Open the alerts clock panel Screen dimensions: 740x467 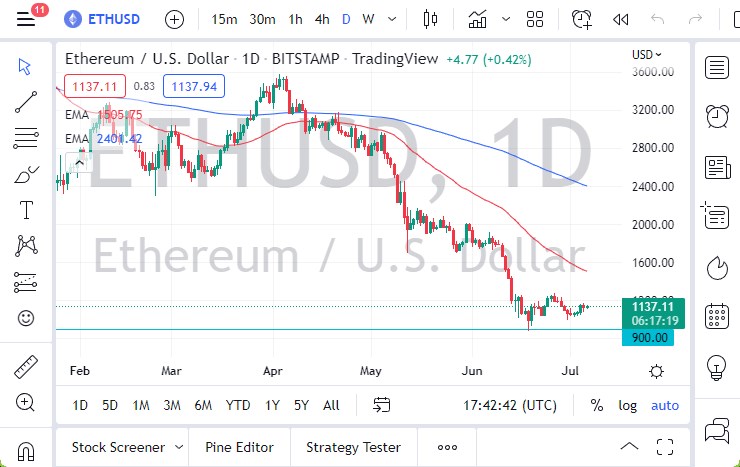pyautogui.click(x=716, y=116)
